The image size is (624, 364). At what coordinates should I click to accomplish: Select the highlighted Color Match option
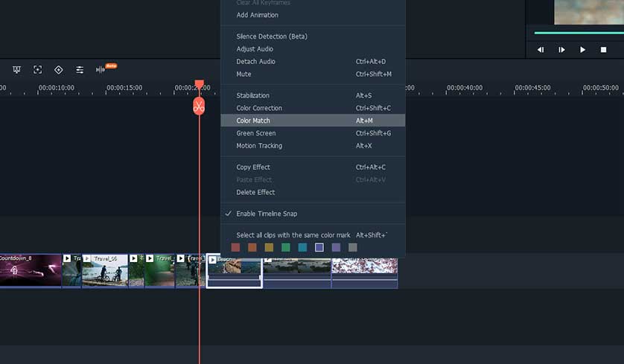(313, 121)
